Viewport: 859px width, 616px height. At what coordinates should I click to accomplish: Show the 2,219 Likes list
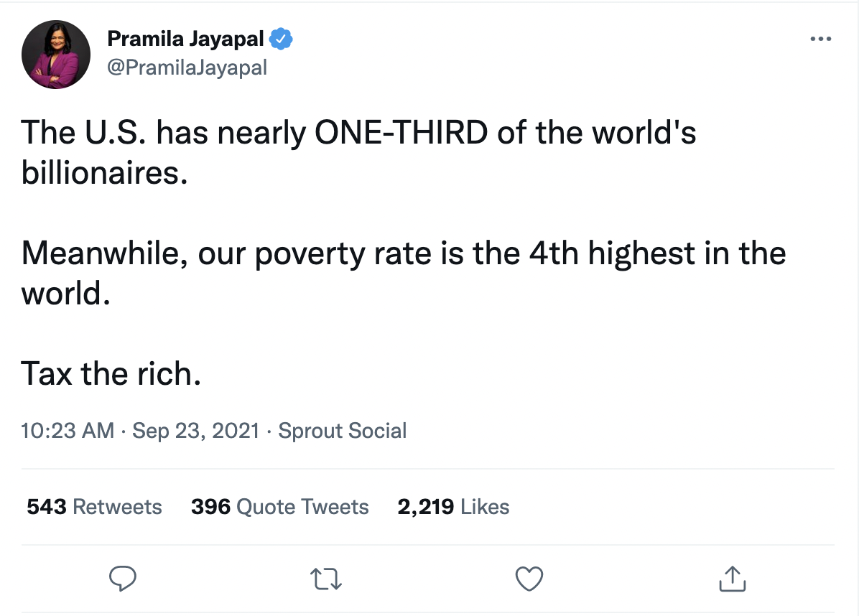point(453,507)
